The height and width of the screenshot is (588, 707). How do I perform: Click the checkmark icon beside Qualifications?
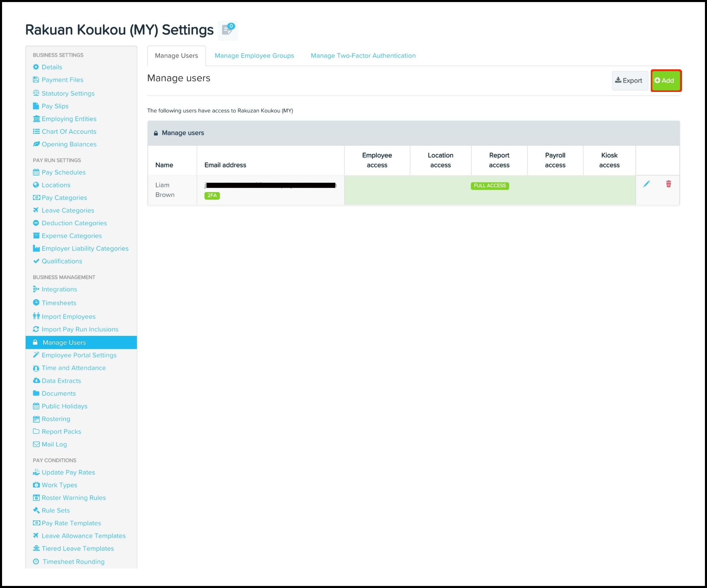36,261
